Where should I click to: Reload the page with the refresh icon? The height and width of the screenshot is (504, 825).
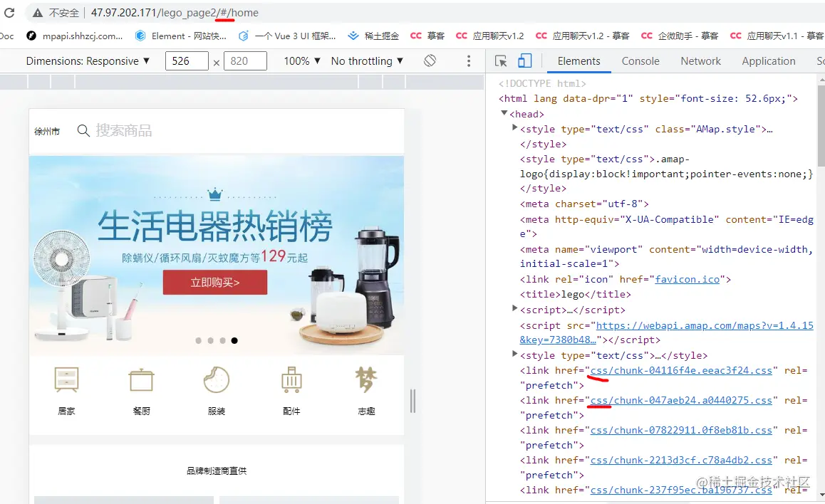click(9, 13)
